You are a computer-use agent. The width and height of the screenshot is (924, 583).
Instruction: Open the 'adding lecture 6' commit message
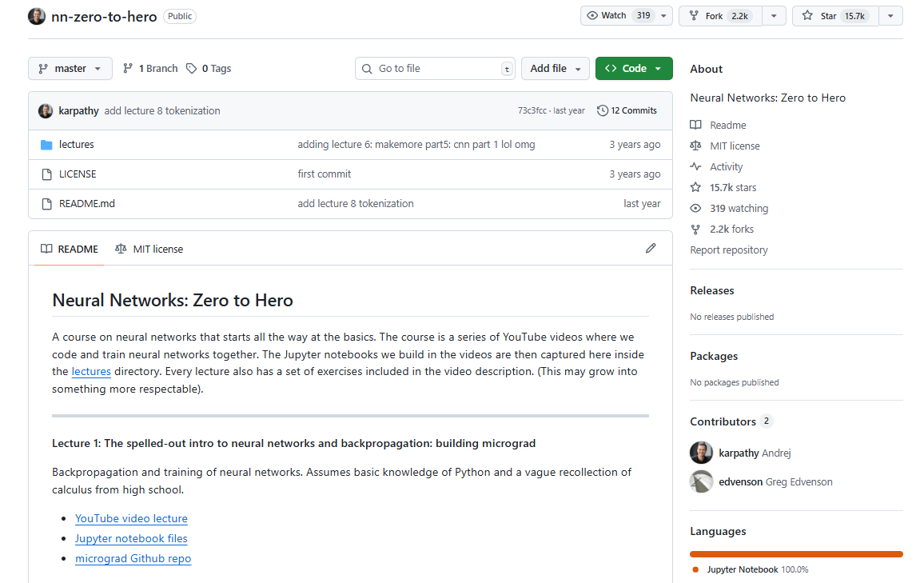pyautogui.click(x=416, y=145)
